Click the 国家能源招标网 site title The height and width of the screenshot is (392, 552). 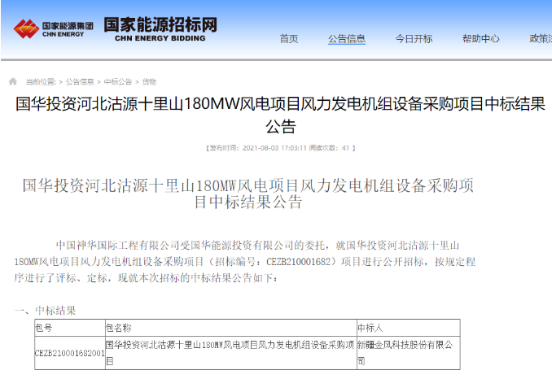click(160, 29)
